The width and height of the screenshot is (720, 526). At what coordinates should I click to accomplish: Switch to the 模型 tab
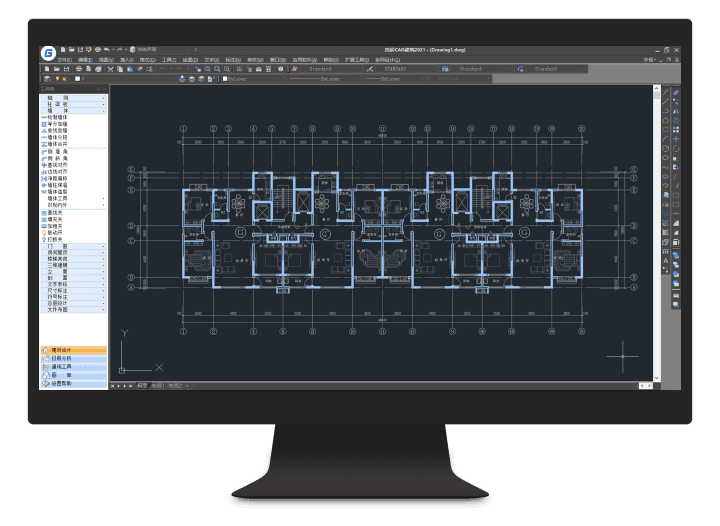tap(142, 386)
